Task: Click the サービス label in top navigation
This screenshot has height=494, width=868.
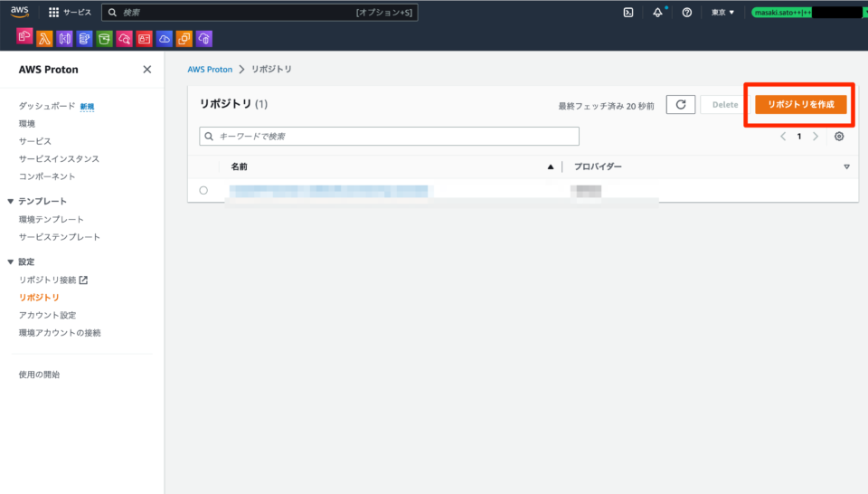Action: 78,12
